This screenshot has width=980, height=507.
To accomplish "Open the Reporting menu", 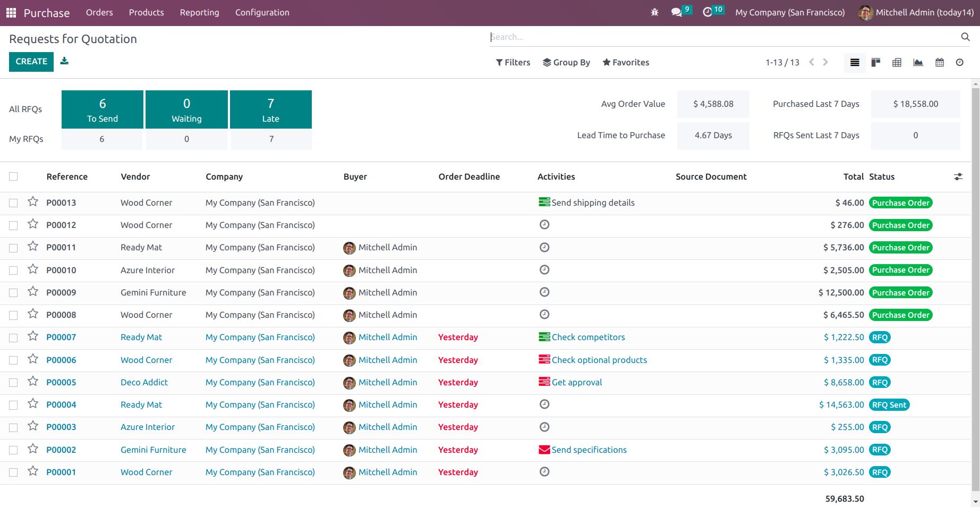I will pyautogui.click(x=199, y=13).
